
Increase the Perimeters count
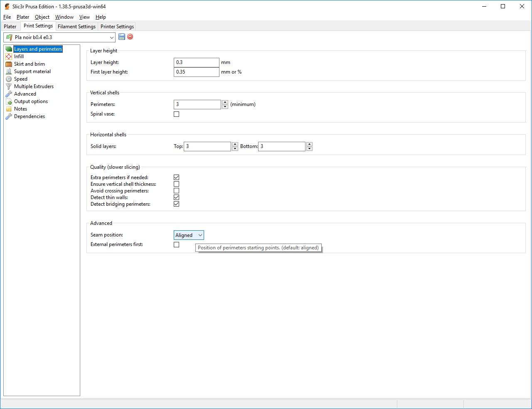point(225,102)
